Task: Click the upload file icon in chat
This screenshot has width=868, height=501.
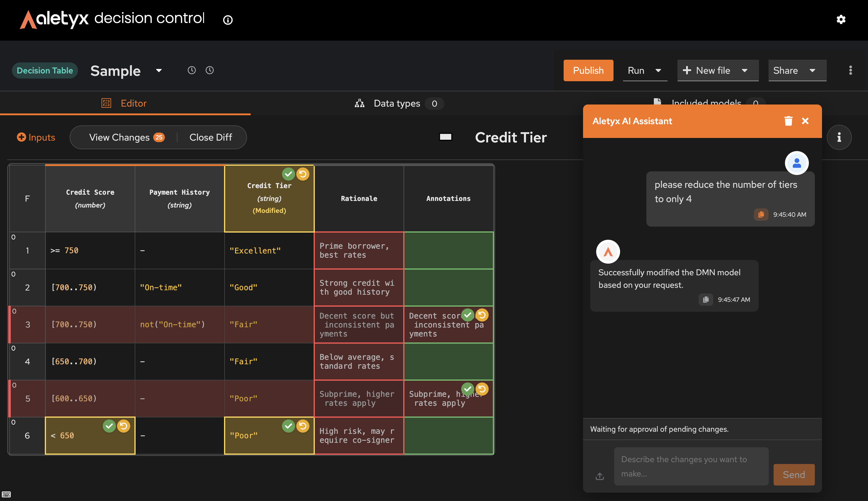Action: click(599, 476)
